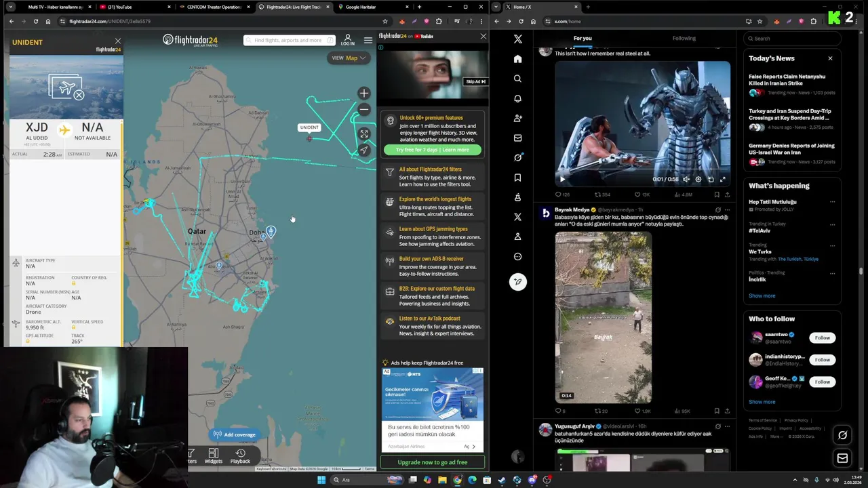Open more options on Yugusuguf Arşiv post
The height and width of the screenshot is (488, 868).
point(727,426)
